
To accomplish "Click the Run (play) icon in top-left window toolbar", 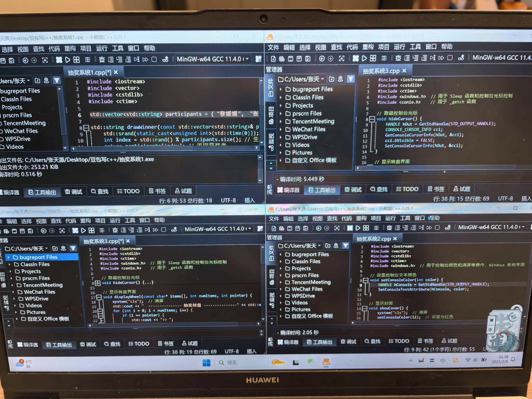I will 68,60.
